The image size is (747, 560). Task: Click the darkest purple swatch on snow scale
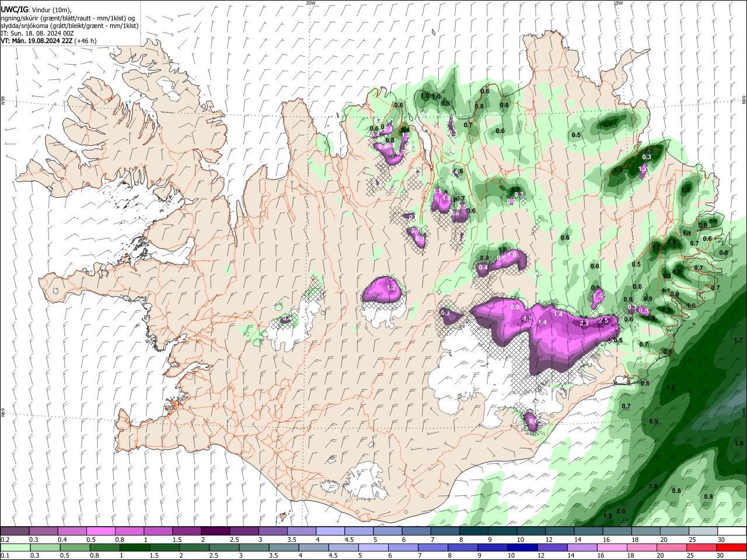(x=215, y=531)
